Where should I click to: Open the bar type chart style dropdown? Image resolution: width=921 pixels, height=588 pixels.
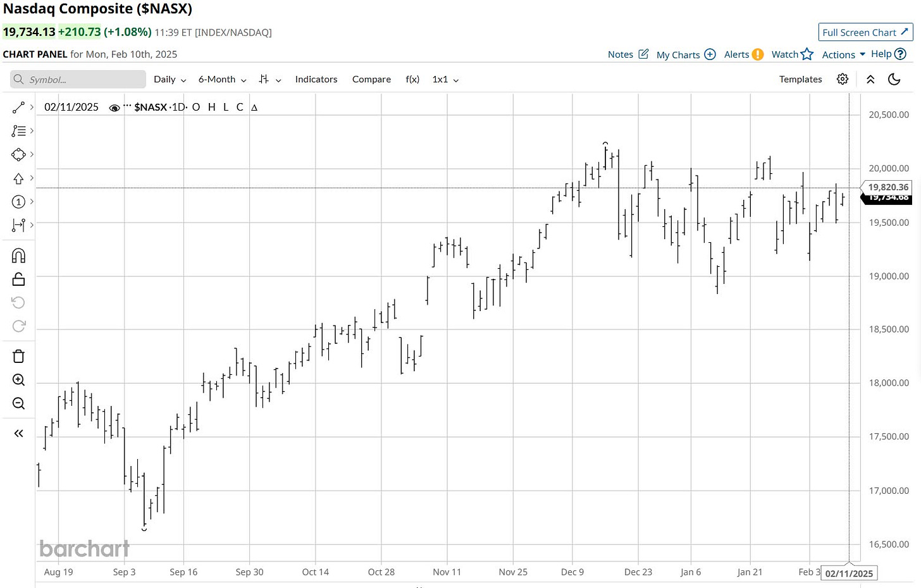(270, 79)
